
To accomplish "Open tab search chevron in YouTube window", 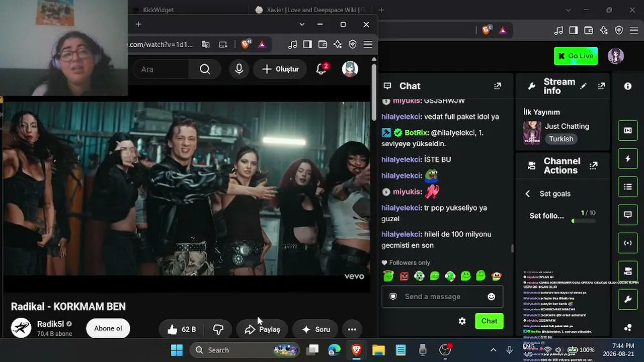I will coord(302,24).
